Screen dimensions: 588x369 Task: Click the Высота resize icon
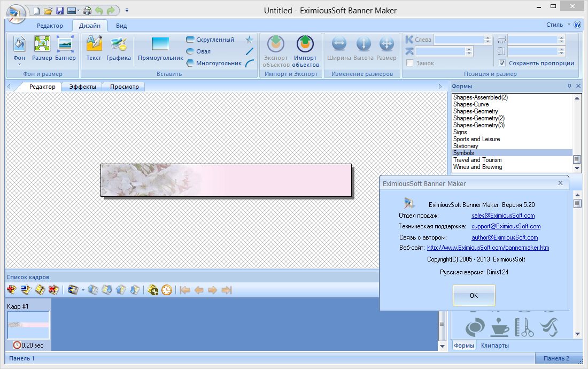(363, 48)
